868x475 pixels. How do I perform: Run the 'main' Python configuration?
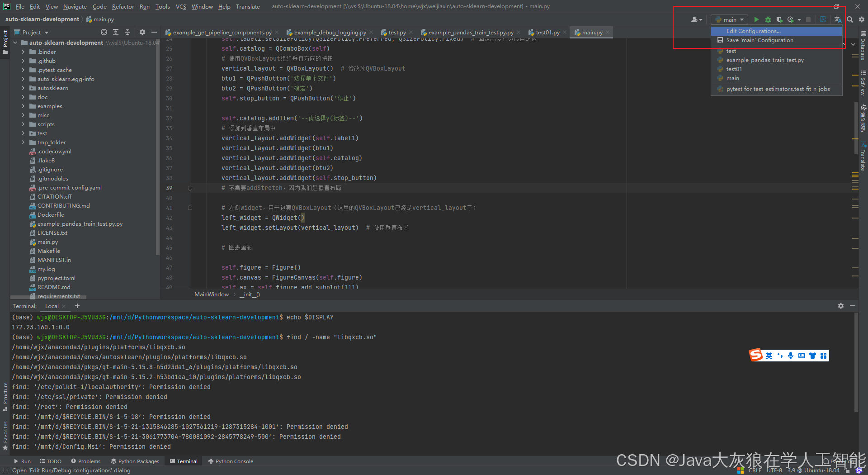(x=756, y=19)
